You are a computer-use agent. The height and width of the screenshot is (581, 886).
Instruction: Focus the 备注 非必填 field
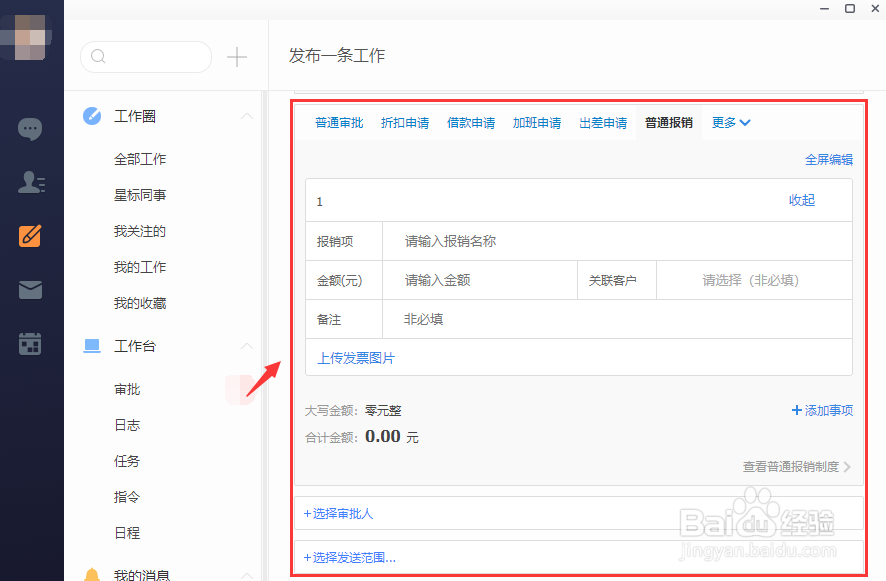pyautogui.click(x=617, y=319)
